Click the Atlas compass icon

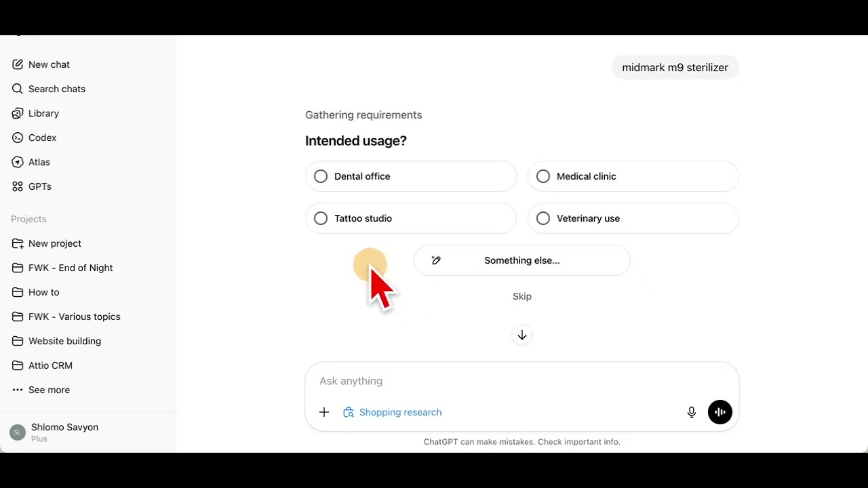pyautogui.click(x=18, y=162)
